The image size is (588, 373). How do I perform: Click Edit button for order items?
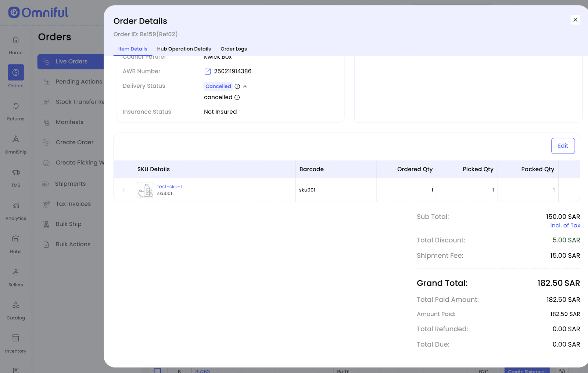563,146
